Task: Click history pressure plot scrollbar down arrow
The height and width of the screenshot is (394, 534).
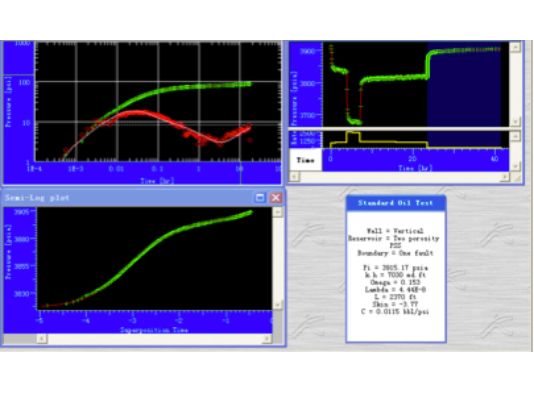Action: click(515, 122)
